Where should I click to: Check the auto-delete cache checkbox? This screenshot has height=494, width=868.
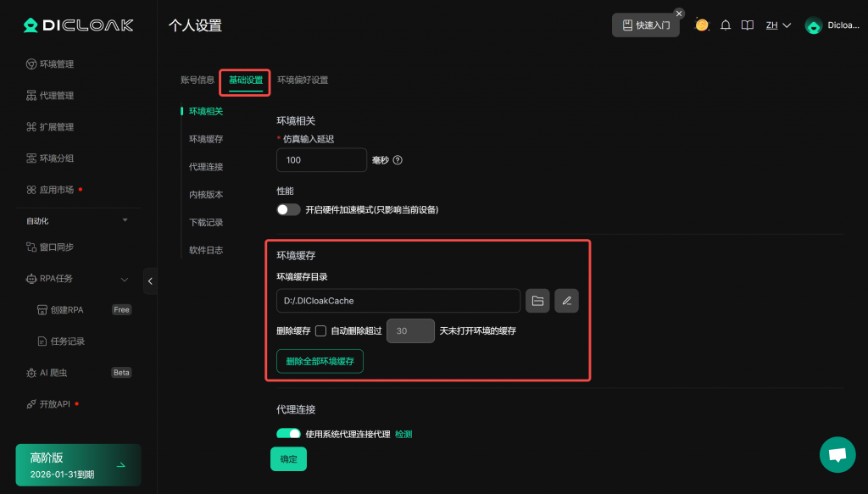click(320, 330)
